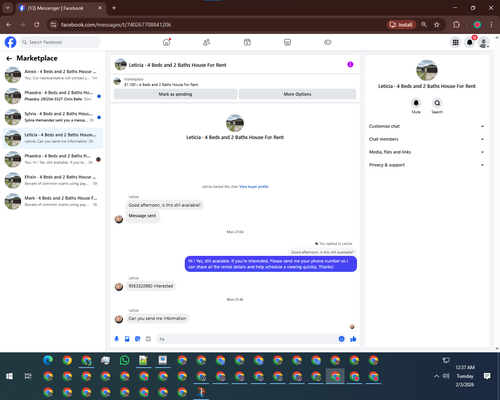
Task: Open Phaedra chat mentioning Chris Belle
Action: tap(53, 96)
